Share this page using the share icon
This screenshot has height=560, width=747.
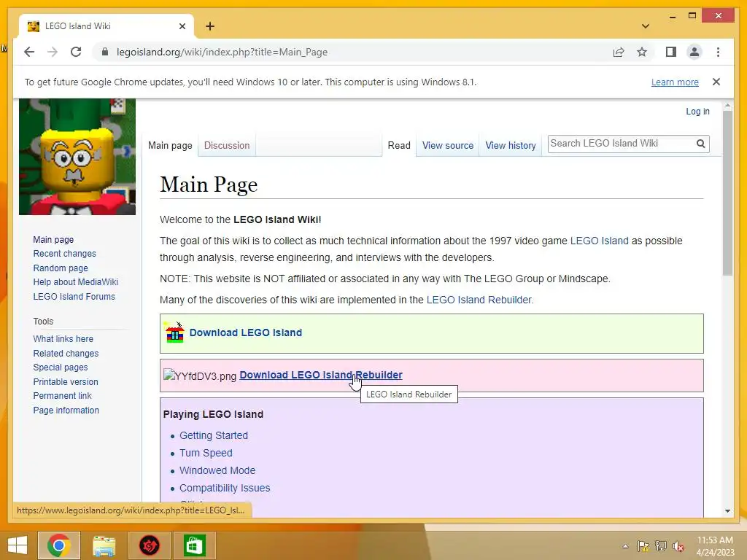coord(619,52)
